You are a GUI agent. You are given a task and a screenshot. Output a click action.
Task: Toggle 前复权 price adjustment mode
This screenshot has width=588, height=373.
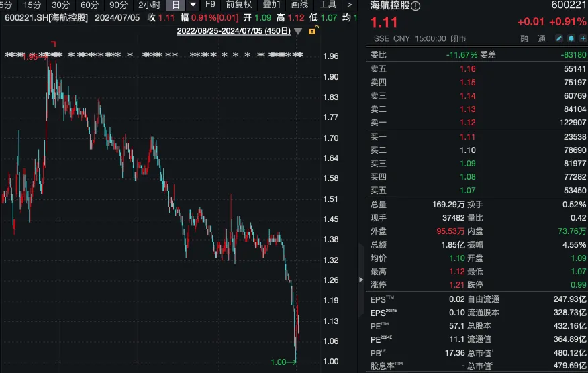[x=238, y=5]
